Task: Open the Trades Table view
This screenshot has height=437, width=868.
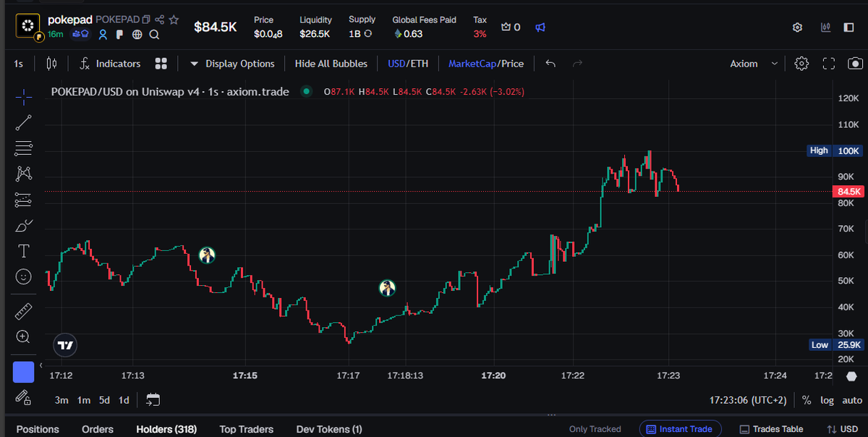Action: 771,429
